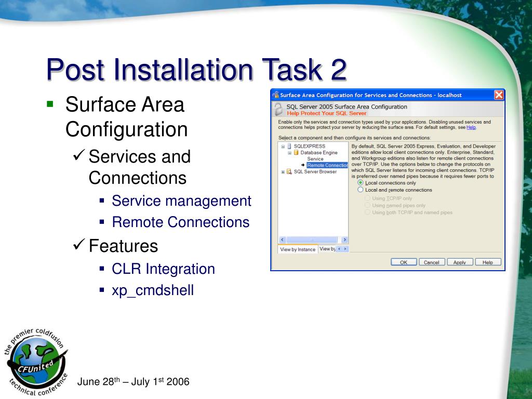Select Remote Connections in the tree
The image size is (532, 399).
point(327,165)
